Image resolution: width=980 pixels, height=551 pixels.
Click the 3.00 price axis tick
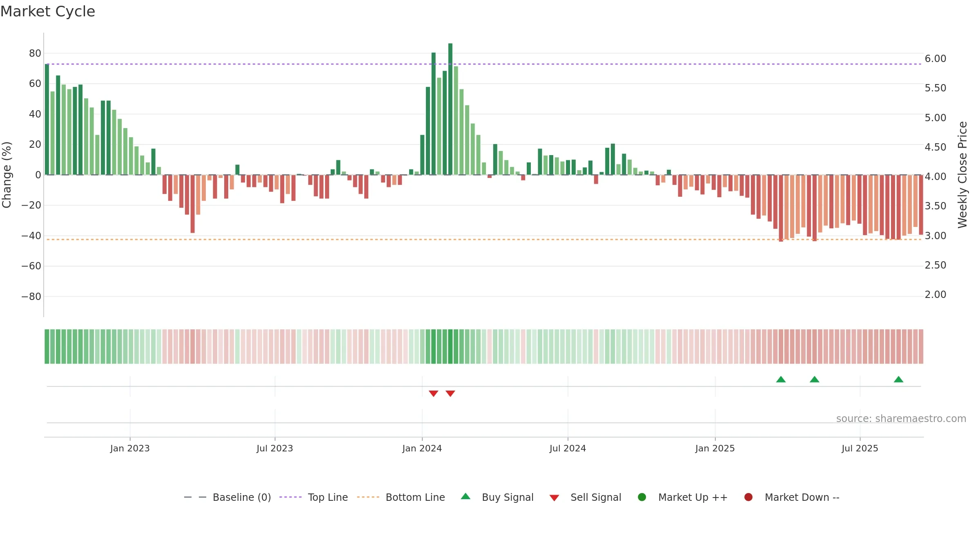[x=935, y=236]
